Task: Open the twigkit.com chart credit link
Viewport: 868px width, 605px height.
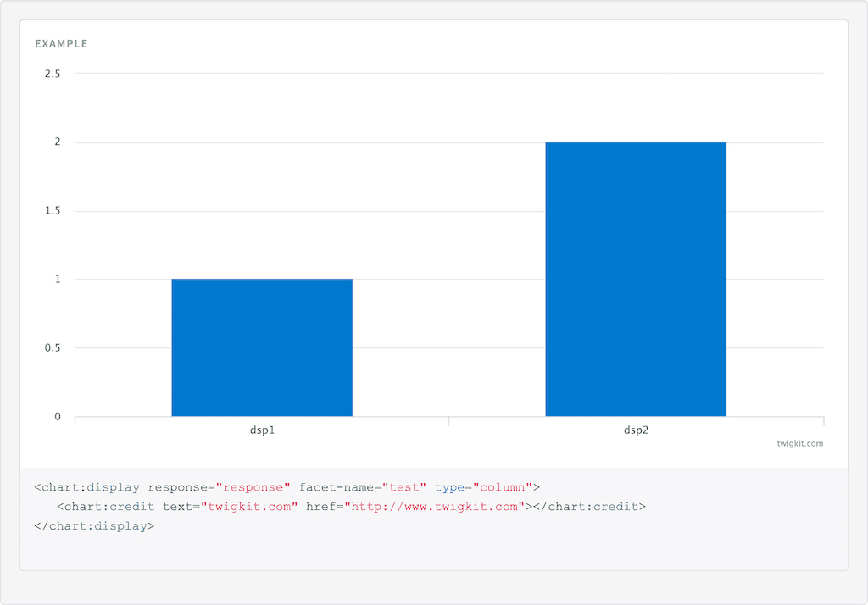Action: [800, 443]
